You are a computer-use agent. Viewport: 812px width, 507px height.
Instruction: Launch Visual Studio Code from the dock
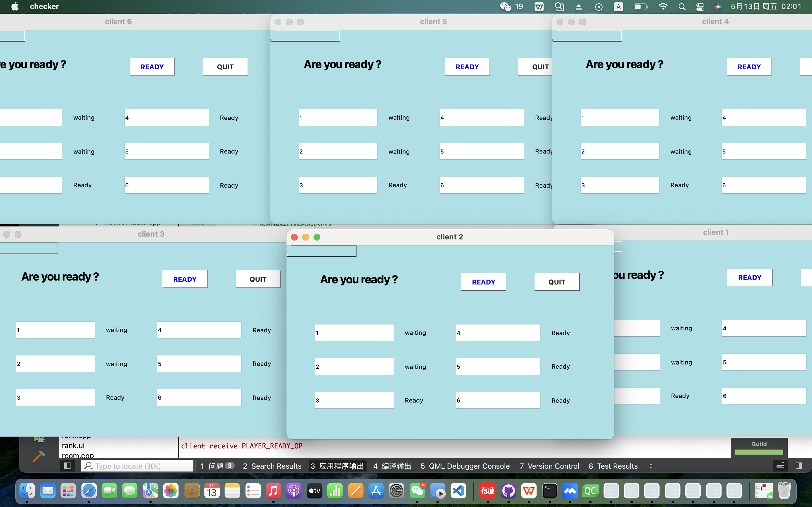pos(458,491)
